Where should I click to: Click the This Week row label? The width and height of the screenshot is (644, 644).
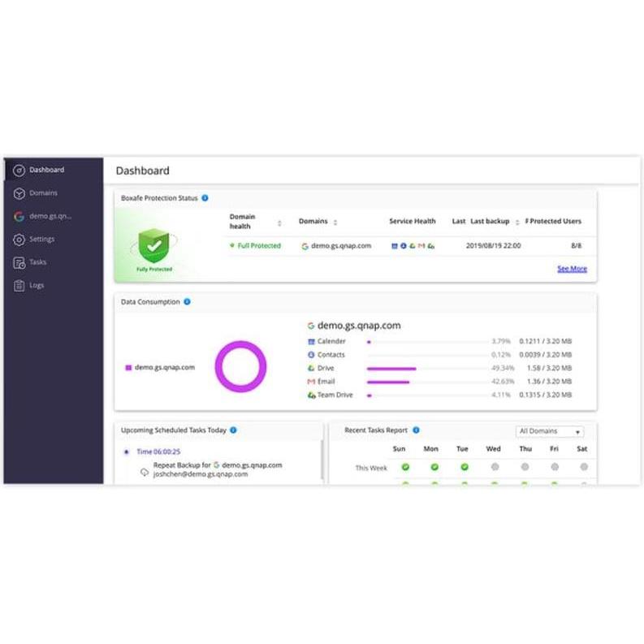[371, 469]
